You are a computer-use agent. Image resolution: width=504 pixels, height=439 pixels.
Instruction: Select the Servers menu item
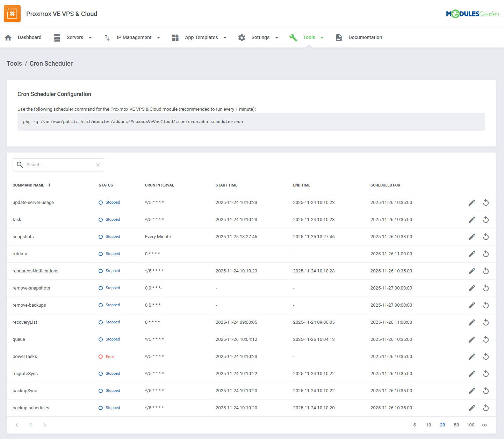[x=75, y=37]
